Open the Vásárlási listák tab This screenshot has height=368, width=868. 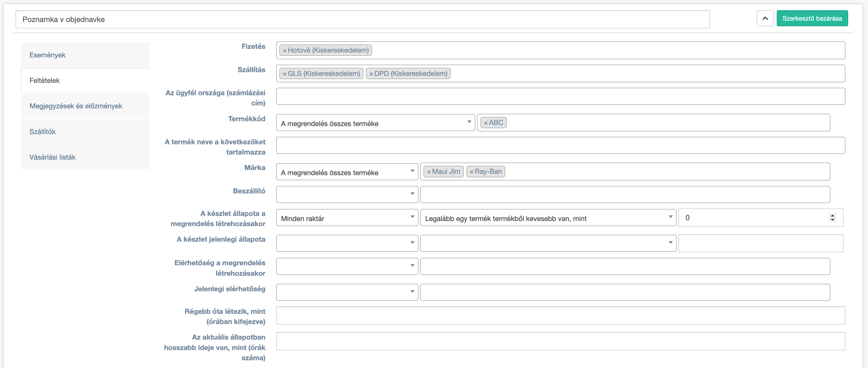click(x=85, y=157)
